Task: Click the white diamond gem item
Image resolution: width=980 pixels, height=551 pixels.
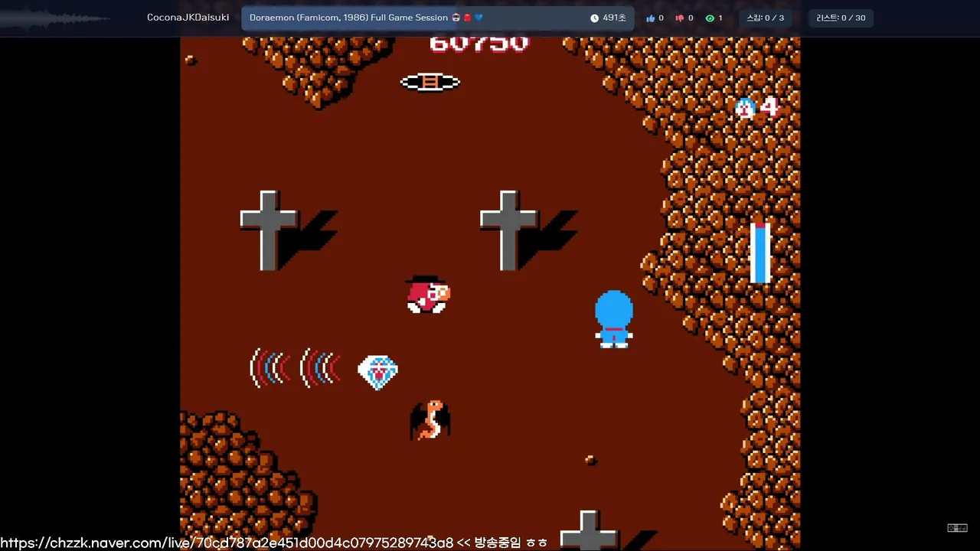Action: tap(378, 373)
